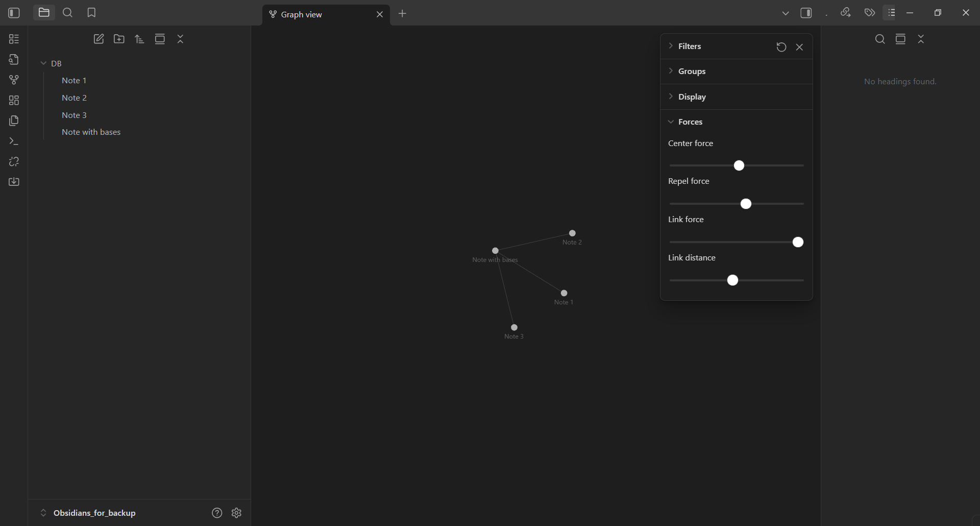Toggle the right sidebar
The width and height of the screenshot is (980, 526).
click(806, 13)
